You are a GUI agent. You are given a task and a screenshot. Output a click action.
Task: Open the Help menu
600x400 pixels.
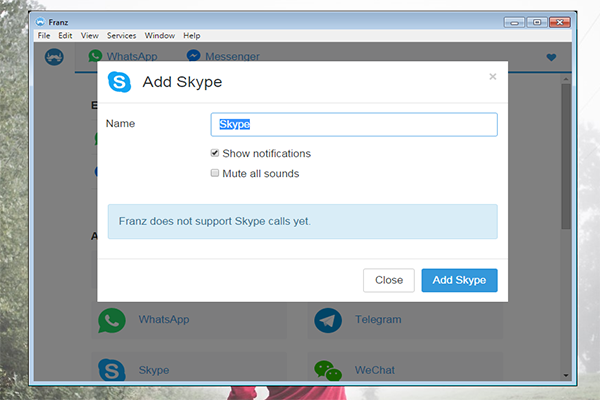(192, 36)
